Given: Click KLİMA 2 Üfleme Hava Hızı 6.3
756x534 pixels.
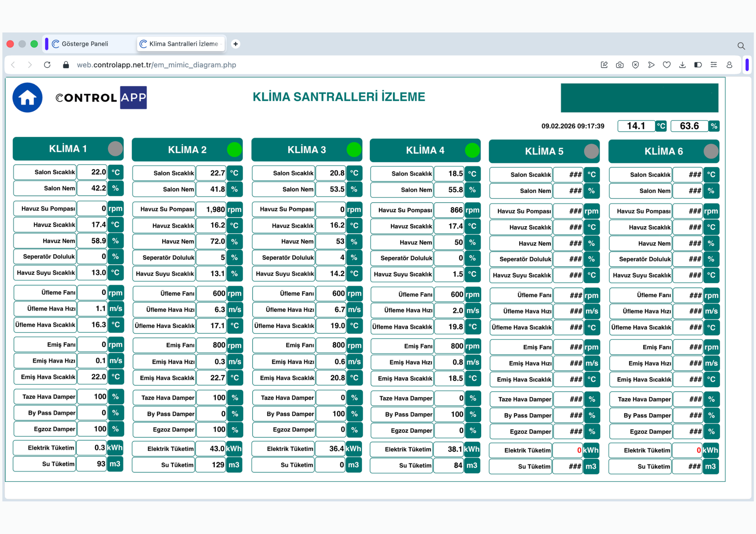Looking at the screenshot, I should [x=211, y=310].
